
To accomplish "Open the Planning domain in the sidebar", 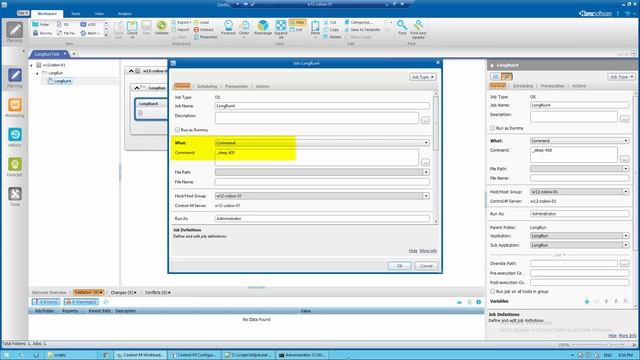I will (15, 78).
